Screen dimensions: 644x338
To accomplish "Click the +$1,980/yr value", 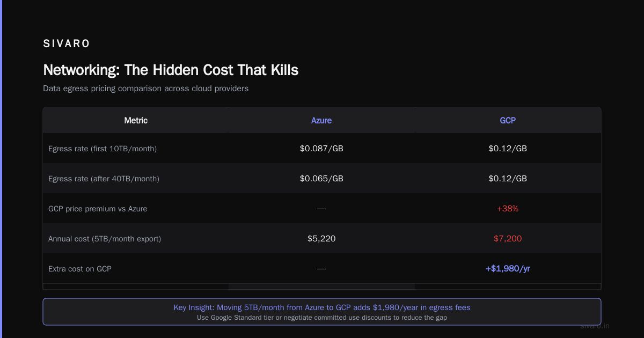I will (508, 269).
